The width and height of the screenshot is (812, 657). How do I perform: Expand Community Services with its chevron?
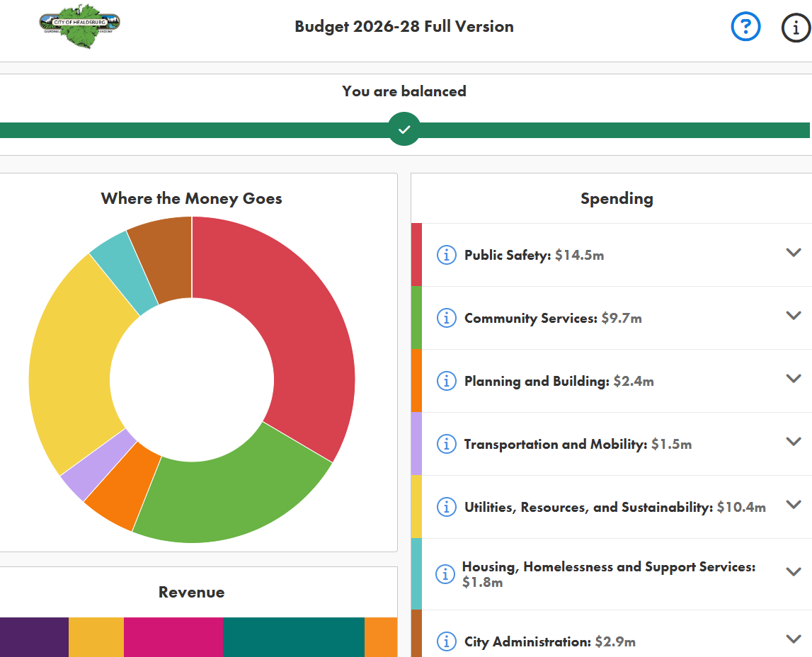[x=793, y=316]
